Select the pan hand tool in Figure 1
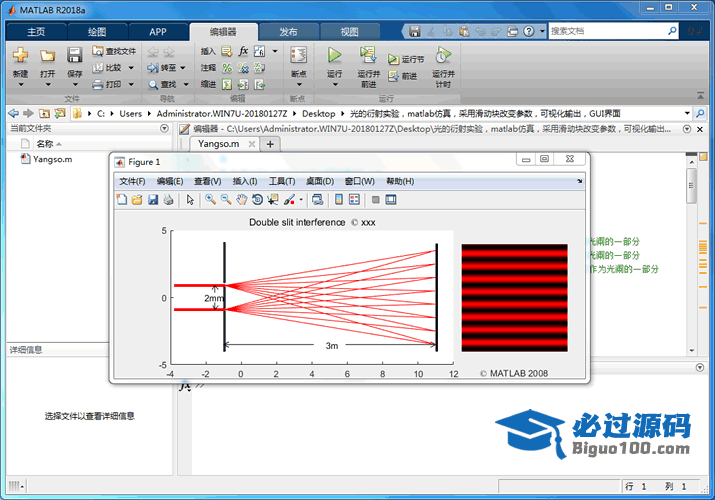715x500 pixels. tap(241, 200)
